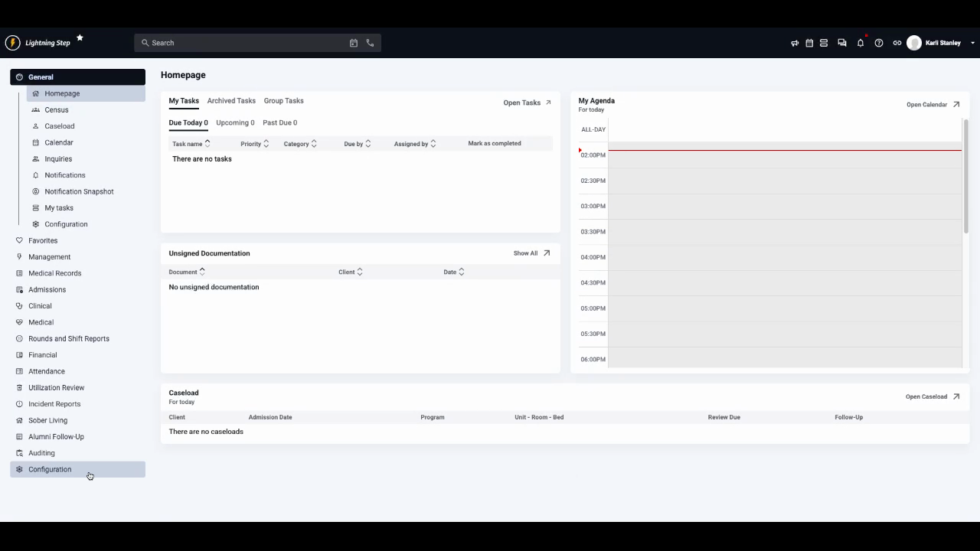
Task: Open Karli Stanley's profile avatar
Action: 914,43
